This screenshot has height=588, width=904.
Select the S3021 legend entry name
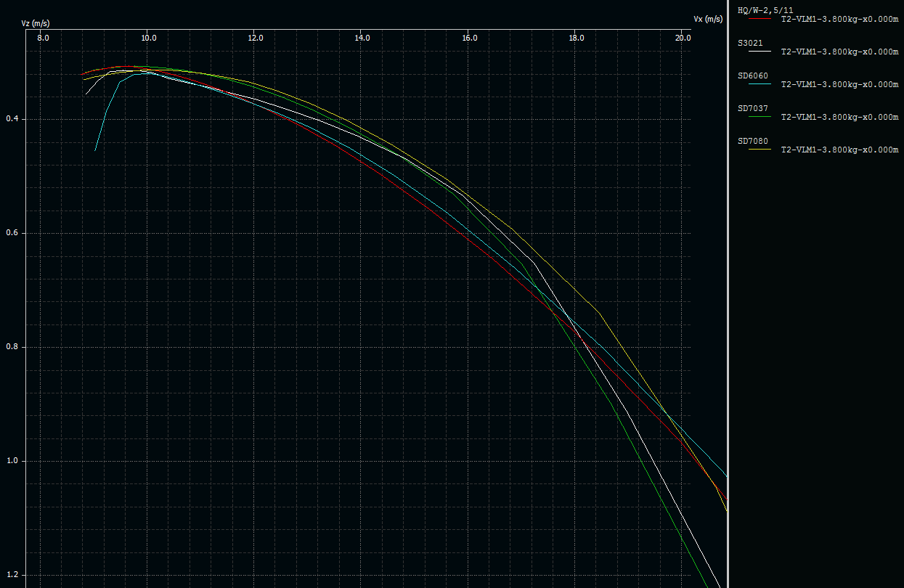(x=750, y=43)
